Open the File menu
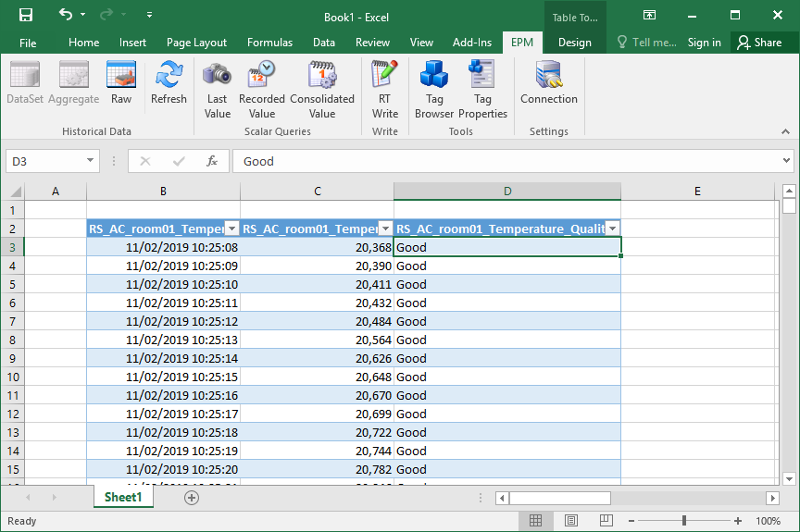This screenshot has width=800, height=532. tap(28, 43)
